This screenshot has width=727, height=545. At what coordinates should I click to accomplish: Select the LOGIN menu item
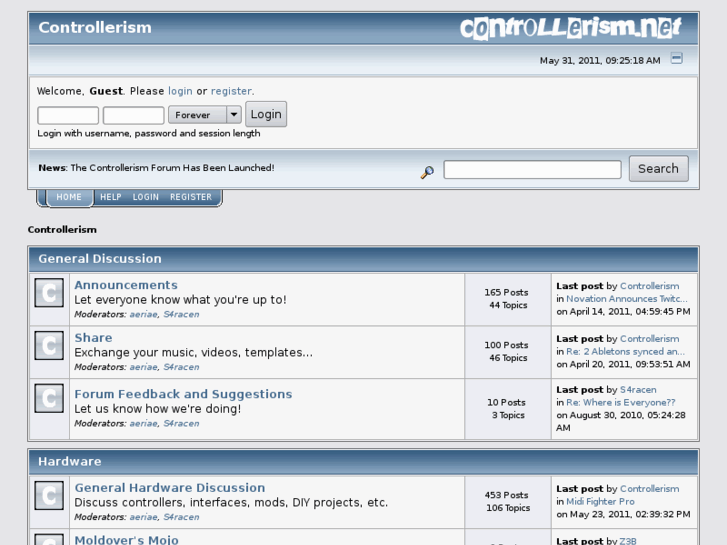point(146,197)
